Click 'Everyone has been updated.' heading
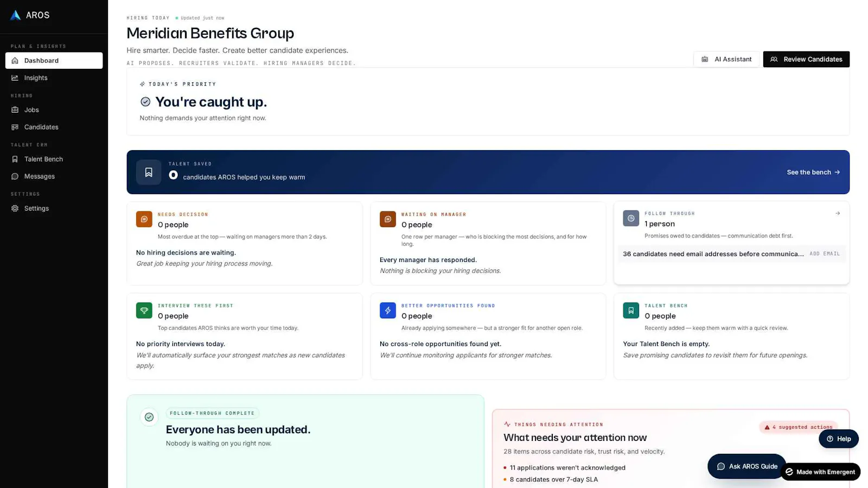Screen dimensions: 868x488 pyautogui.click(x=238, y=429)
